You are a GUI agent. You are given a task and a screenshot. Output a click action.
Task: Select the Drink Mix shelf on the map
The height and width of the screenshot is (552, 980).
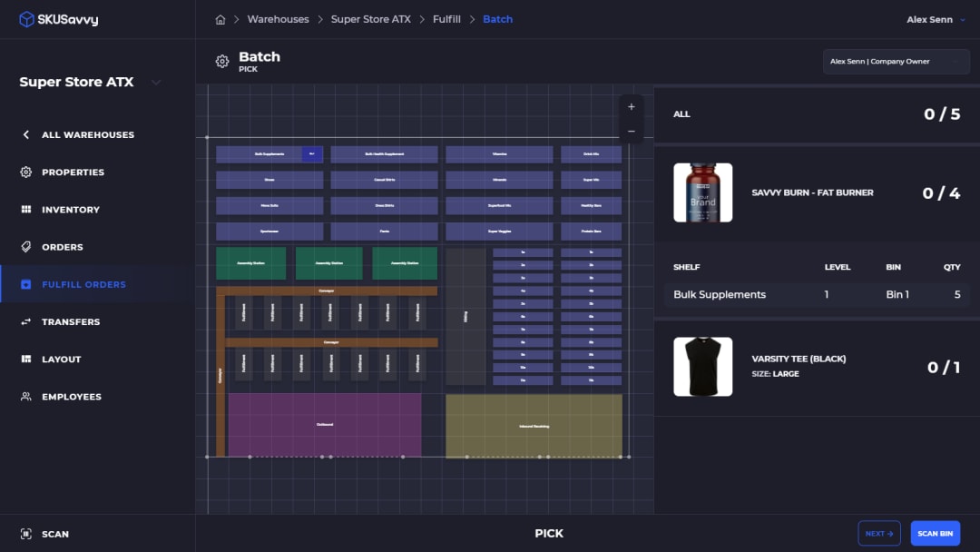tap(591, 153)
